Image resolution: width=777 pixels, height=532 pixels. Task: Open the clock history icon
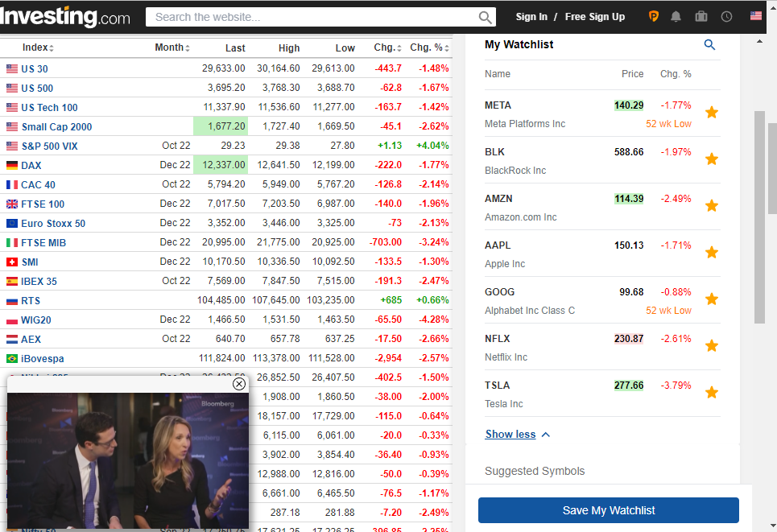tap(726, 17)
